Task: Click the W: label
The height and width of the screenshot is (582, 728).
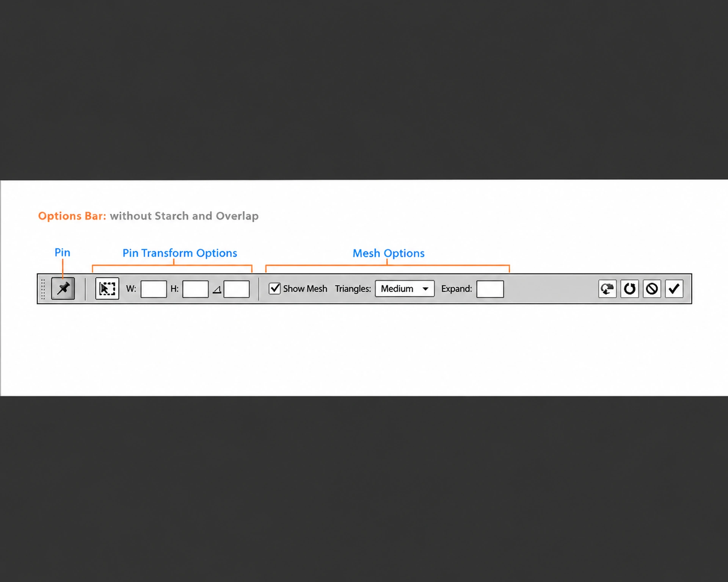Action: click(x=131, y=289)
